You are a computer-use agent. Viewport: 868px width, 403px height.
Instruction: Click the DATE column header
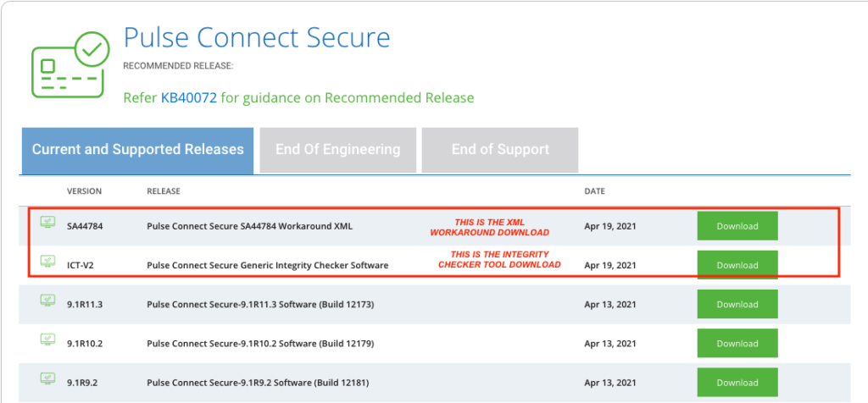coord(594,191)
